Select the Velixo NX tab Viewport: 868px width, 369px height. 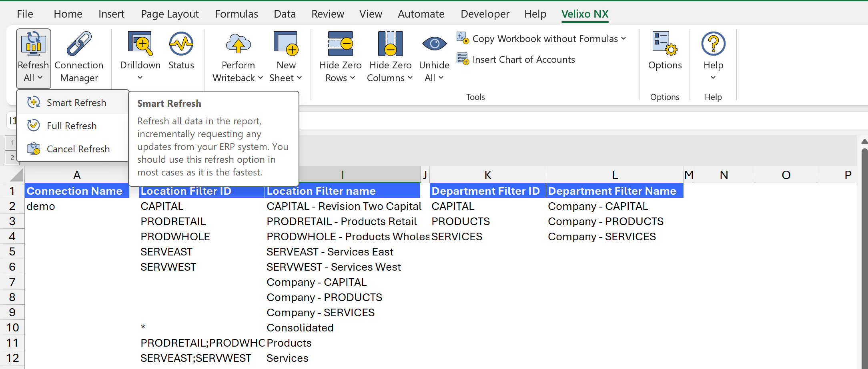(585, 14)
